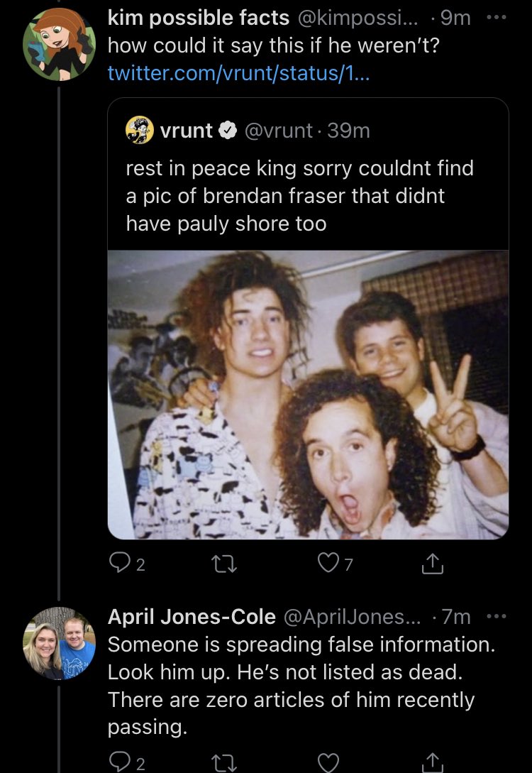Image resolution: width=532 pixels, height=773 pixels.
Task: Like April Jones-Cole's tweet
Action: [328, 762]
